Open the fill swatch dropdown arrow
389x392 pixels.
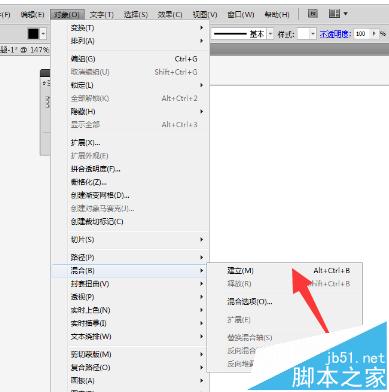[43, 34]
